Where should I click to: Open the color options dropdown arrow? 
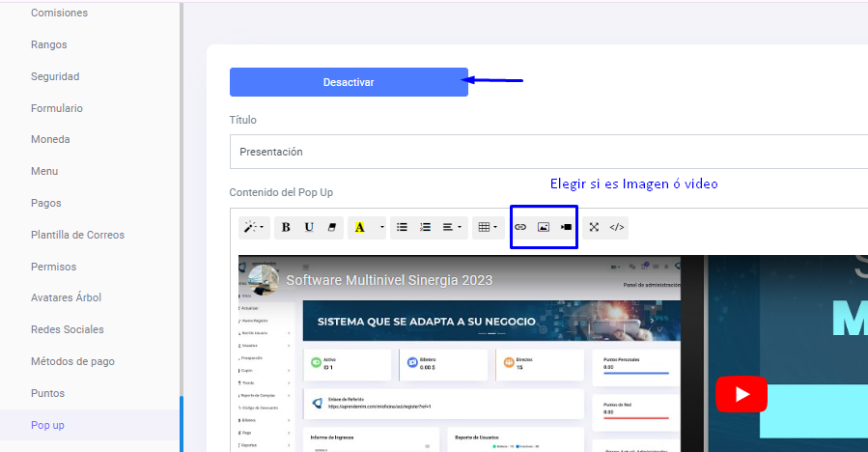[382, 228]
